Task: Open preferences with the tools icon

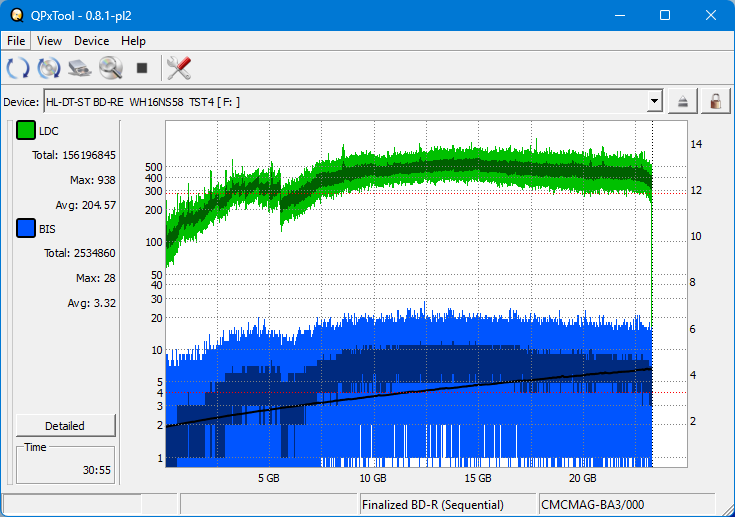Action: point(179,68)
